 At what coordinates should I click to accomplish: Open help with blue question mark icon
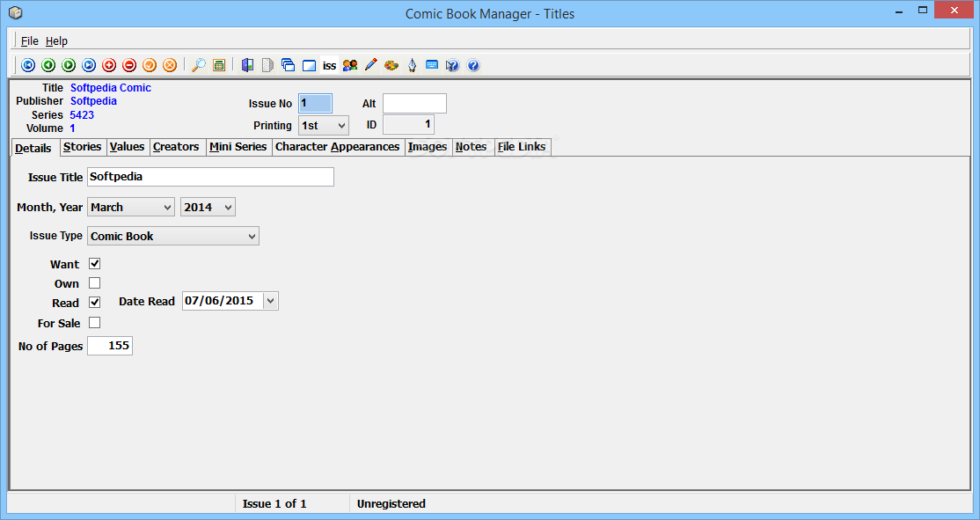473,65
